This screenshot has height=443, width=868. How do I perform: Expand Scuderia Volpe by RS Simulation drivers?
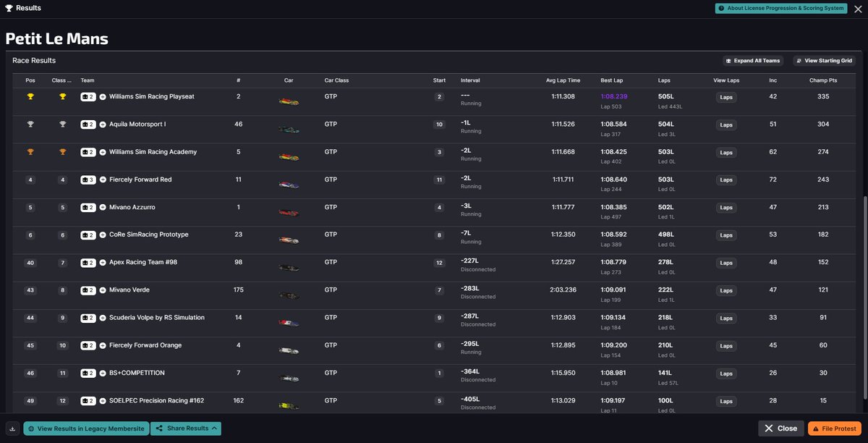103,318
